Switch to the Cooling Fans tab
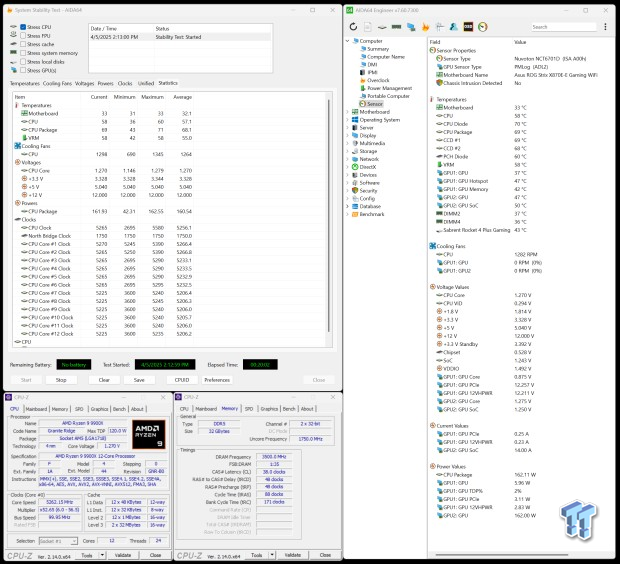Viewport: 620px width, 564px height. click(57, 83)
